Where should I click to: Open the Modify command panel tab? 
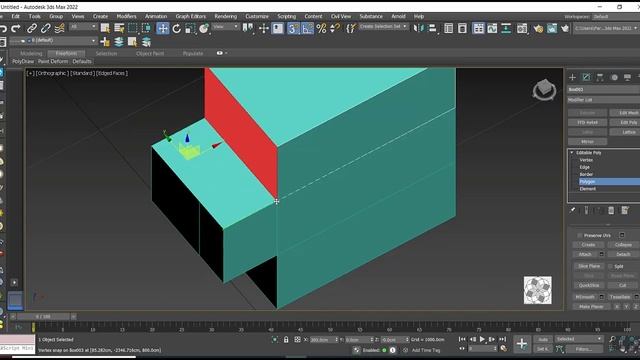tap(587, 77)
